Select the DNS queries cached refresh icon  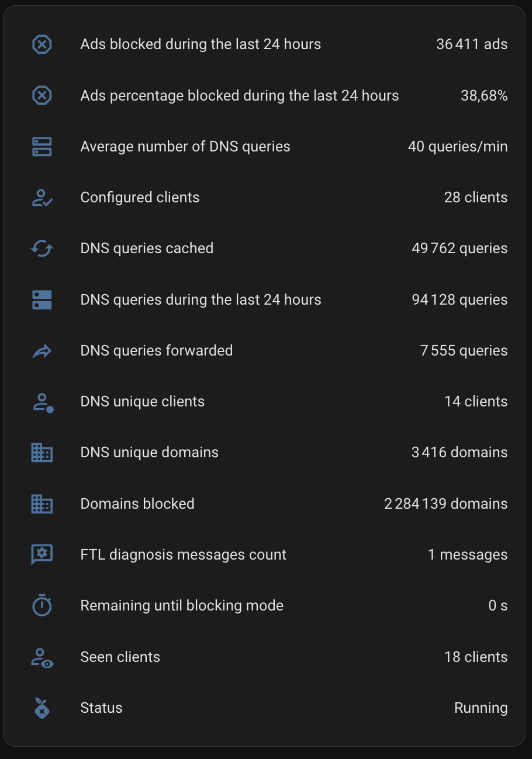point(42,249)
